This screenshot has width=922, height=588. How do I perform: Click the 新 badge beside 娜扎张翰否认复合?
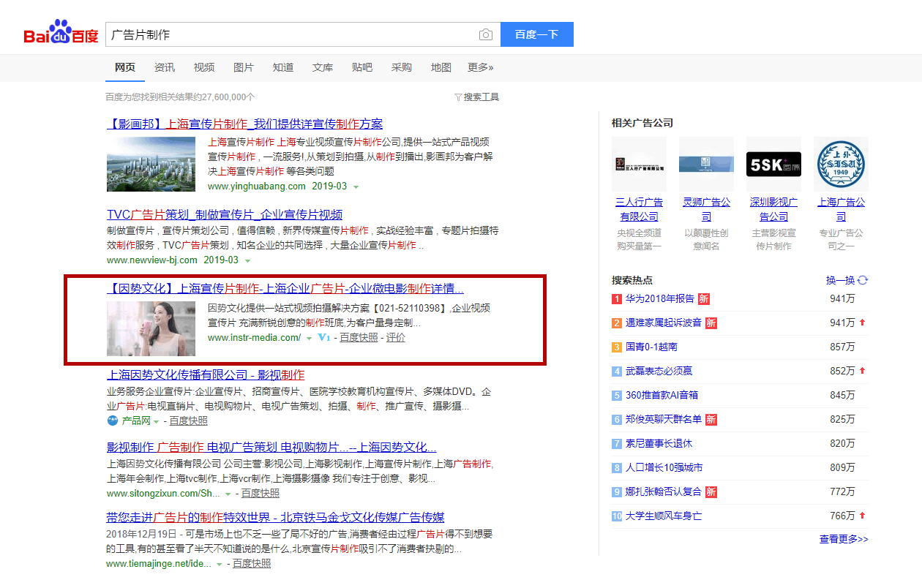[711, 491]
